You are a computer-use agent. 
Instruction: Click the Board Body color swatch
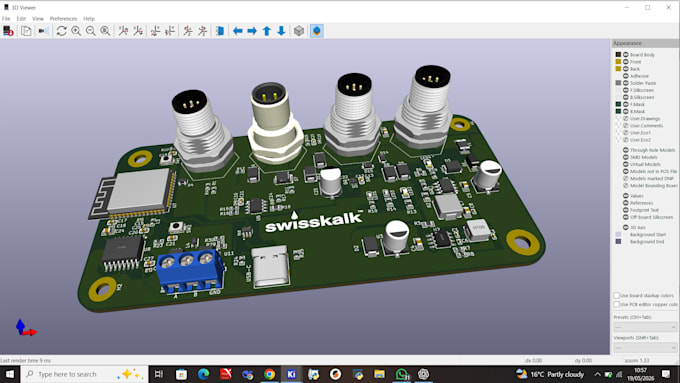tap(618, 55)
